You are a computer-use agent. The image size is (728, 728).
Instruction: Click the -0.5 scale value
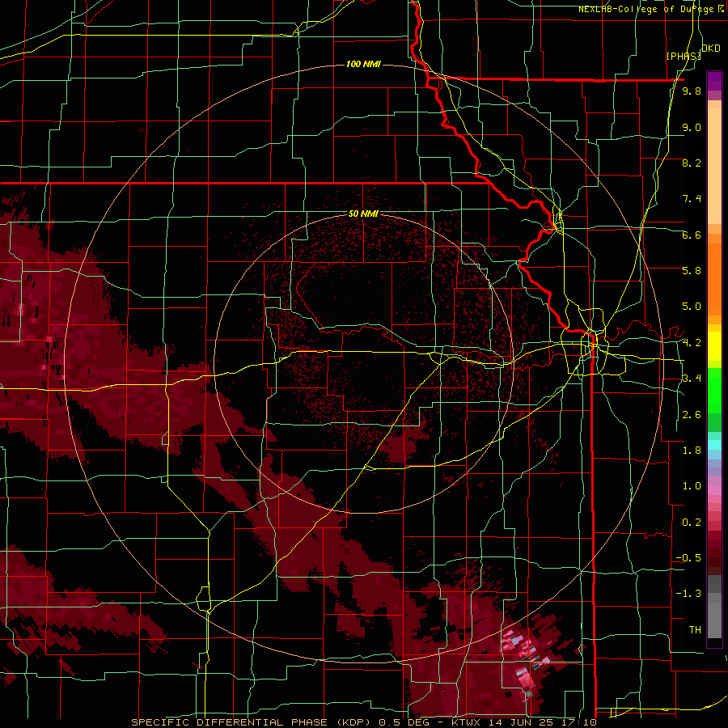(x=689, y=558)
